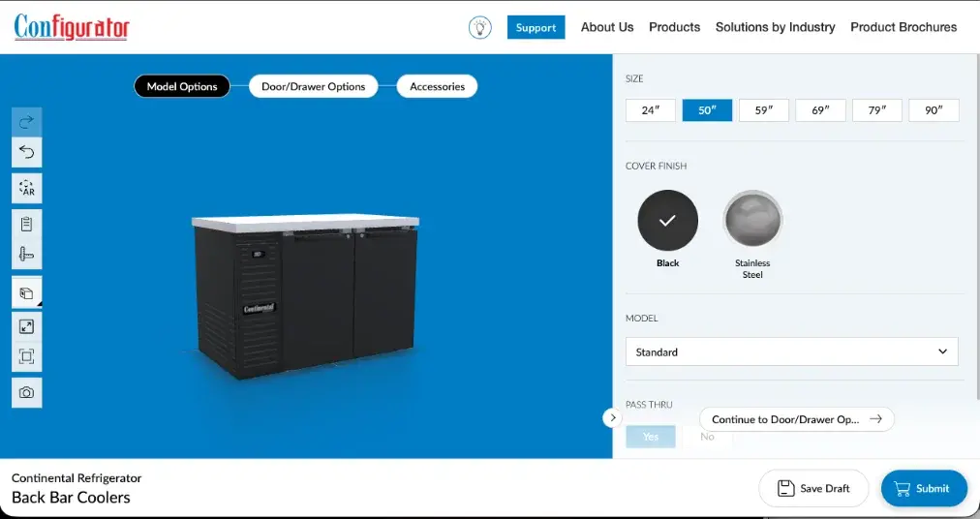Take a snapshot with the camera icon
980x519 pixels.
pyautogui.click(x=27, y=393)
